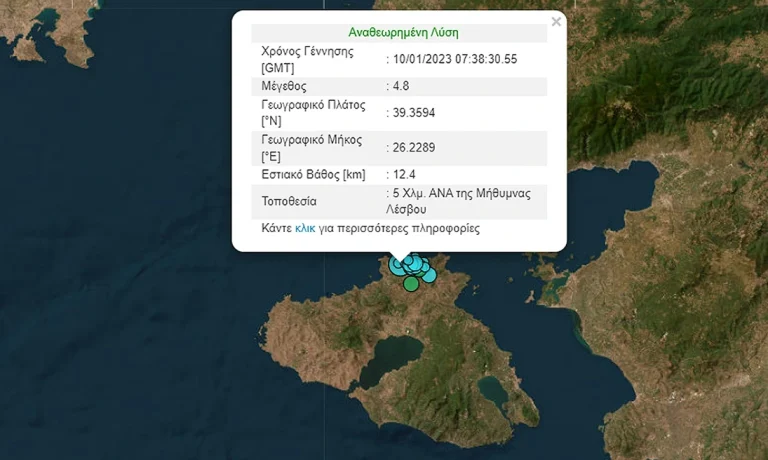Click the magnitude value 4.8
Screen dimensions: 768x460
(401, 86)
